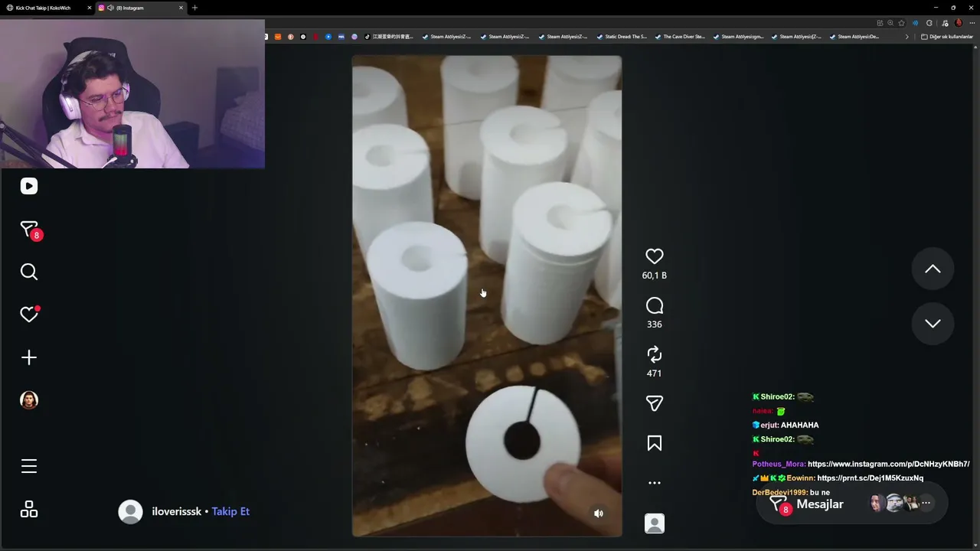Open the Diğer sık kullanılanlar bookmarks folder

coord(947,37)
